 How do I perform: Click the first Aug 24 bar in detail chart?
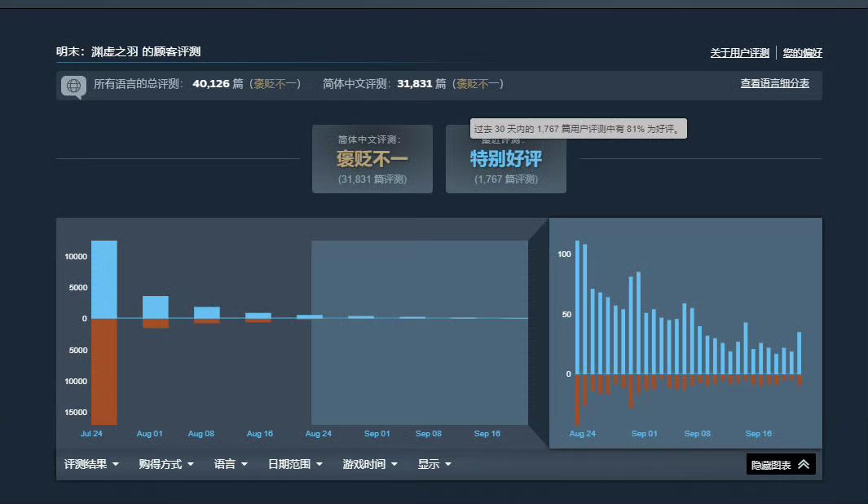click(577, 307)
